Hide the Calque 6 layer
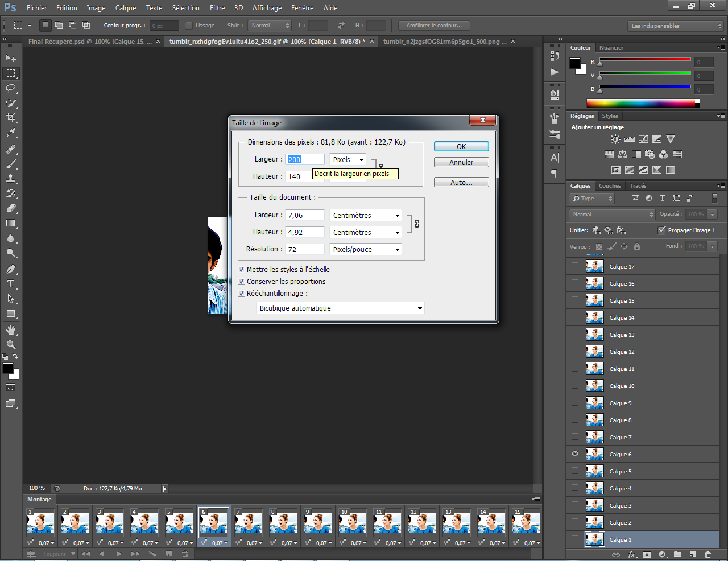728x561 pixels. pos(575,454)
